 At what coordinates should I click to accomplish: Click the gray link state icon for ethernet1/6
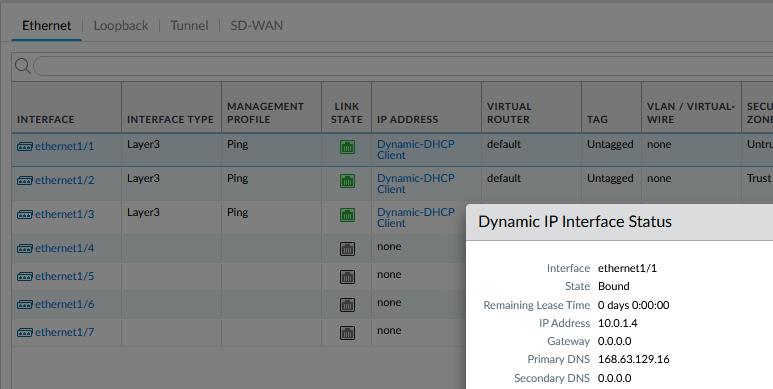348,305
